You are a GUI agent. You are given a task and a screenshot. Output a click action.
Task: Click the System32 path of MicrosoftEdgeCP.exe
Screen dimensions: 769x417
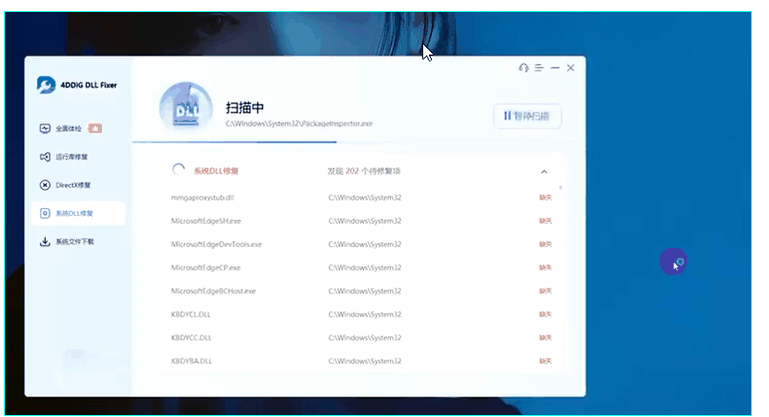point(365,268)
